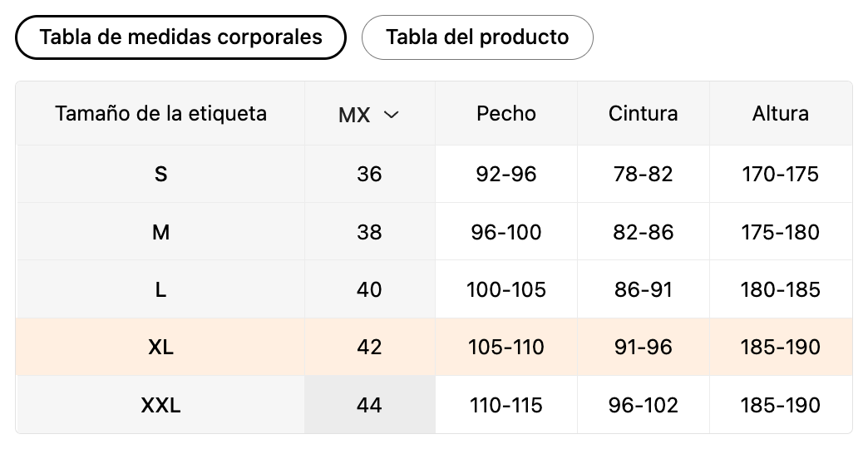Switch to Tabla de medidas corporales tab
This screenshot has height=454, width=868.
point(180,37)
